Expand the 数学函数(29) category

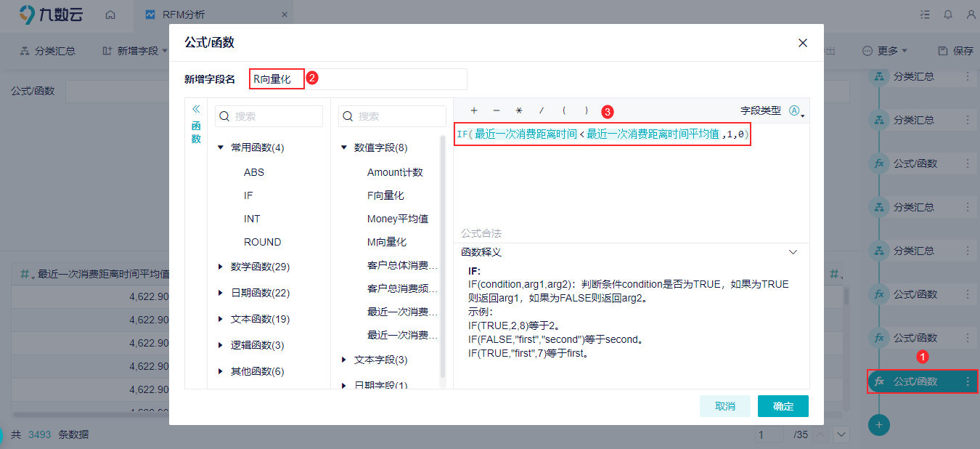coord(221,267)
